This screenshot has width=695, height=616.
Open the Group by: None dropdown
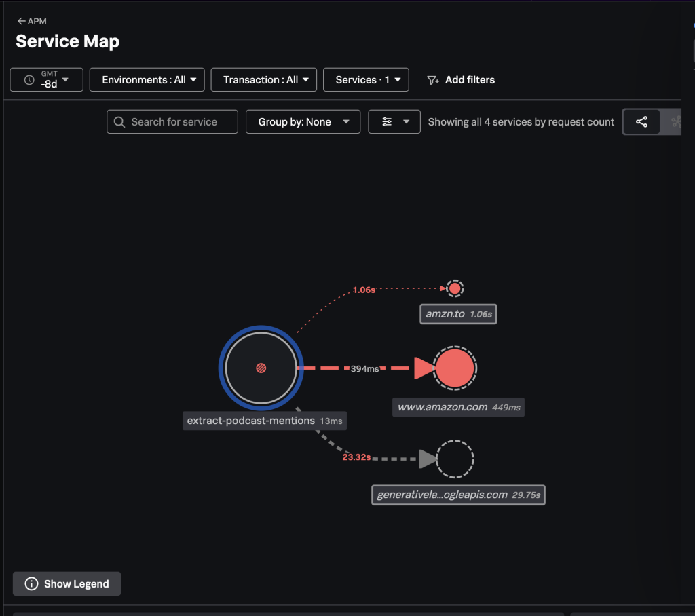[303, 122]
